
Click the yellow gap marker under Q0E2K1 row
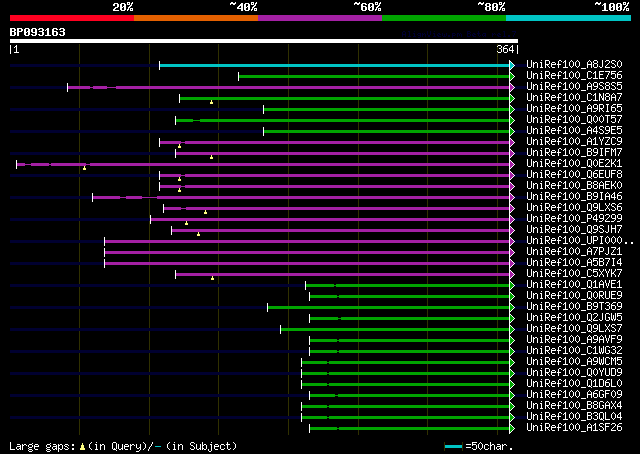pos(84,168)
